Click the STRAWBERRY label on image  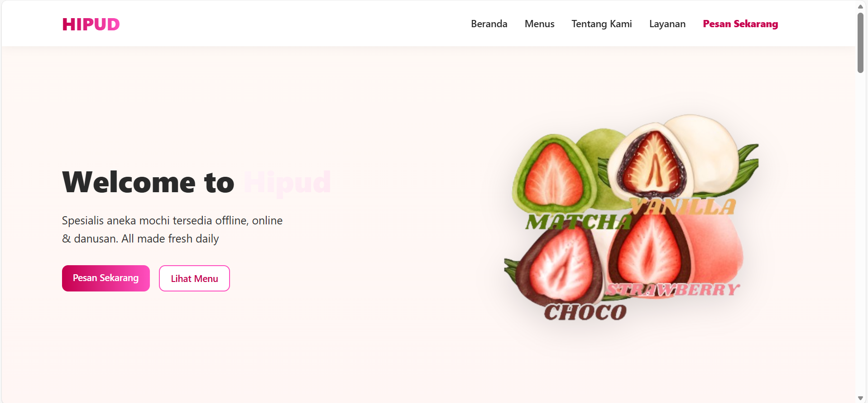(x=673, y=289)
